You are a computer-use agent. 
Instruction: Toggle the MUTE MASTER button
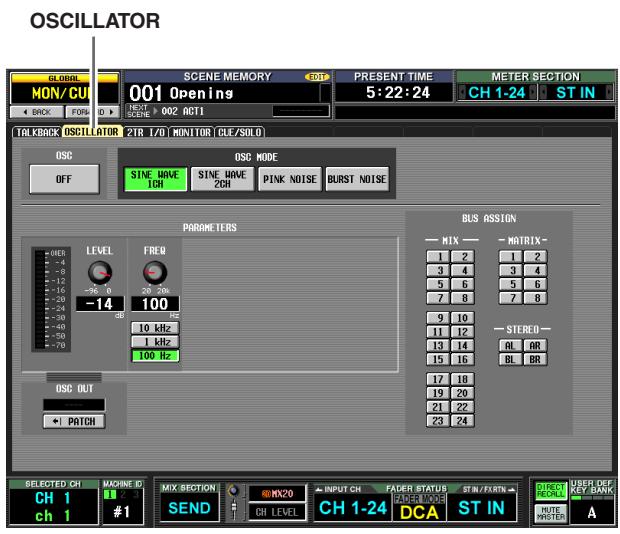pos(550,513)
